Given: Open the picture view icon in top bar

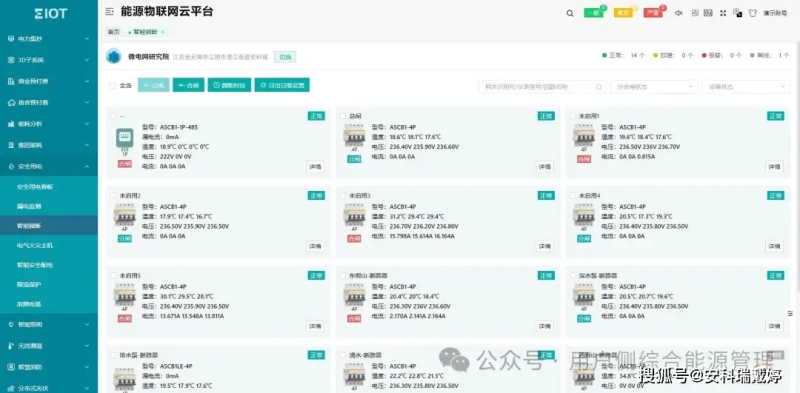Looking at the screenshot, I should pyautogui.click(x=708, y=13).
